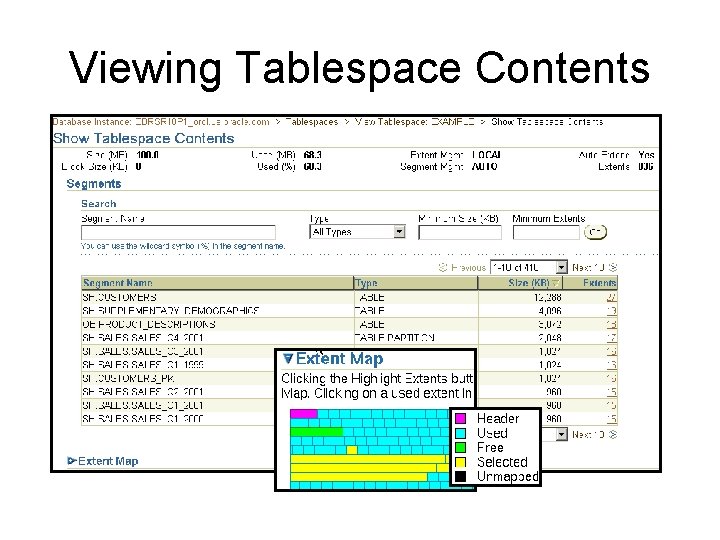The height and width of the screenshot is (540, 720).
Task: Click the green free extent block in map
Action: 316,432
